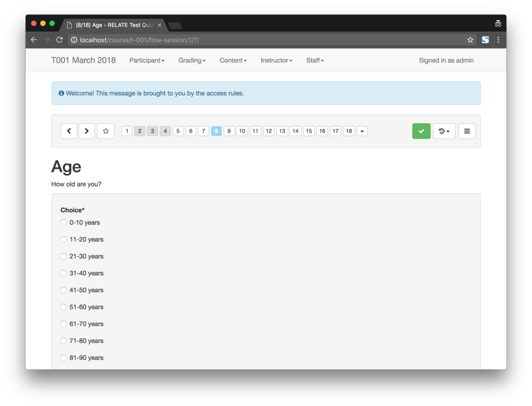The width and height of the screenshot is (532, 406).
Task: Click the browser forward arrow
Action: pos(46,40)
